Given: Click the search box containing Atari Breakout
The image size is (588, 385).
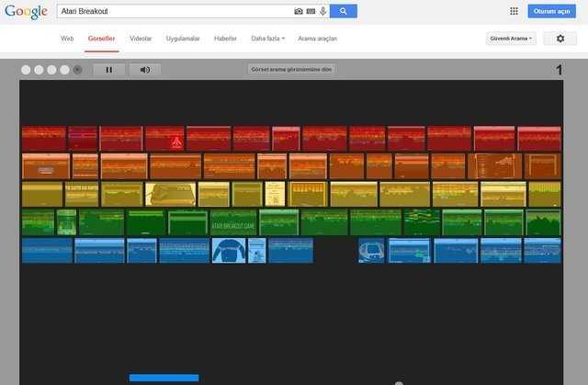Looking at the screenshot, I should pos(175,11).
